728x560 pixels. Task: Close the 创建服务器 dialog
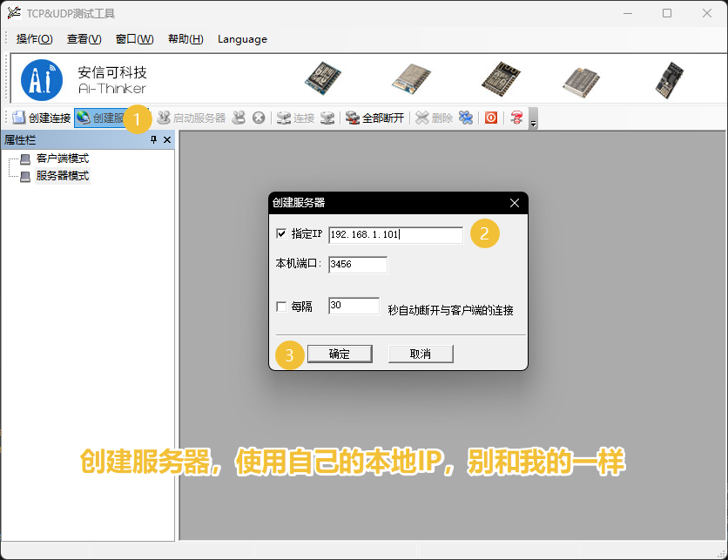(x=515, y=202)
